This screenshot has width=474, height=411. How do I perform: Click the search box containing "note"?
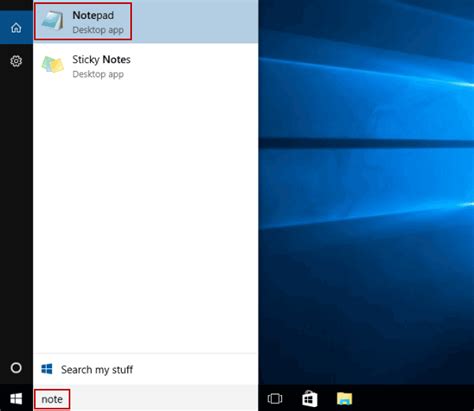(146, 399)
